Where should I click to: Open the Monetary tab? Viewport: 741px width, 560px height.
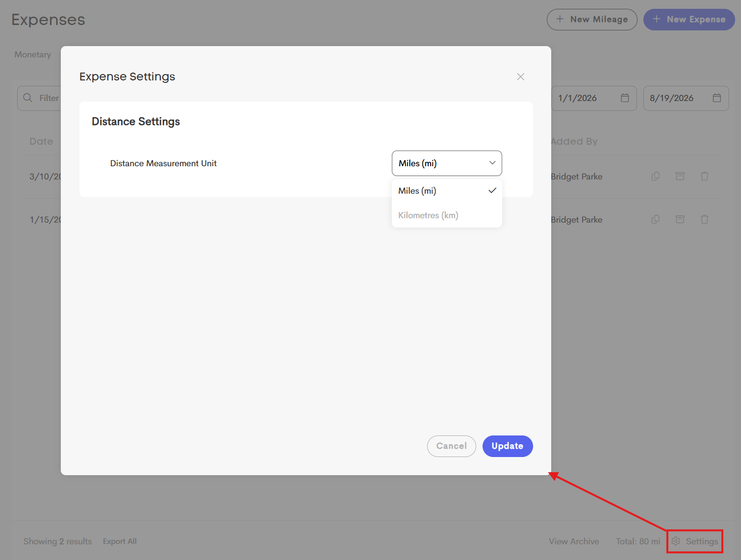click(33, 54)
